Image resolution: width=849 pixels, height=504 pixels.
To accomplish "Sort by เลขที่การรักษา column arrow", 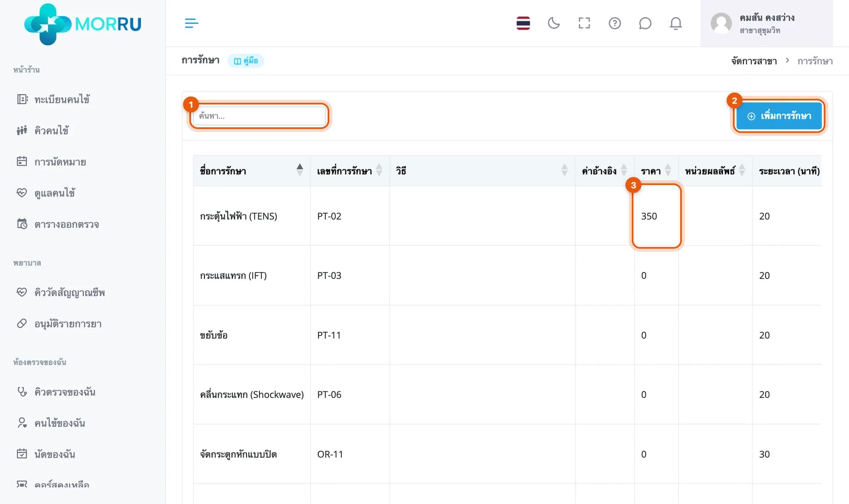I will 379,170.
